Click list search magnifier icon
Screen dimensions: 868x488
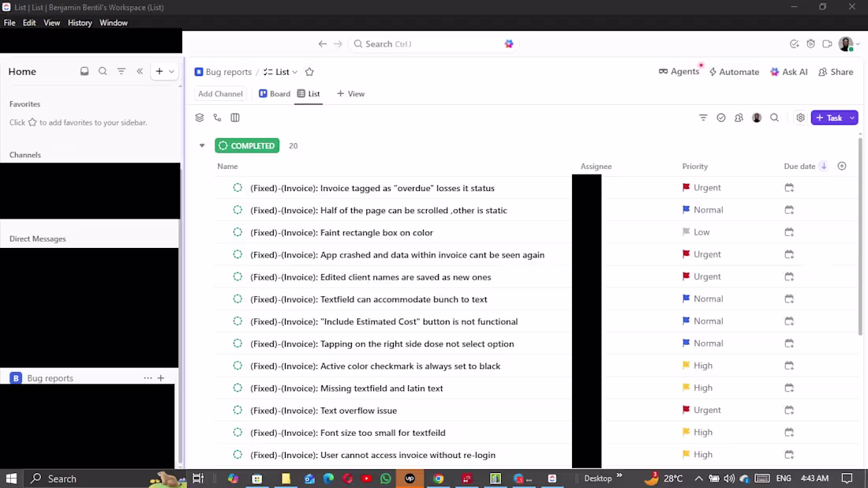click(x=774, y=118)
